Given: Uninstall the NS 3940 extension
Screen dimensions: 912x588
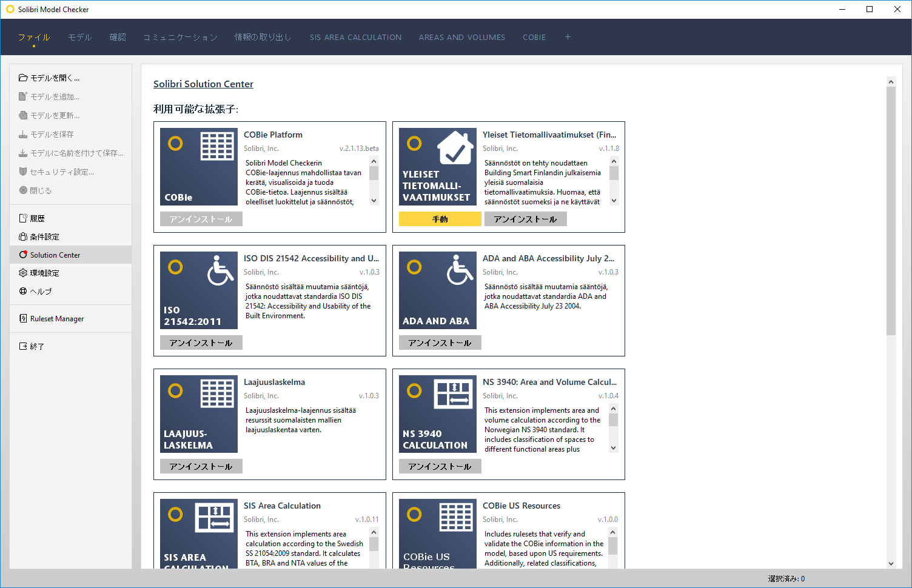Looking at the screenshot, I should point(440,466).
